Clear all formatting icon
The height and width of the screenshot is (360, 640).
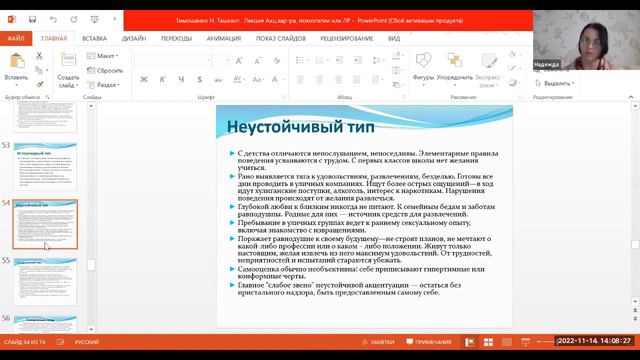coord(277,61)
